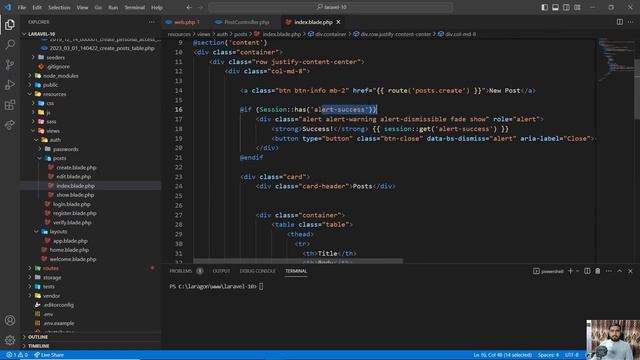
Task: Open the Extensions view
Action: (x=10, y=104)
